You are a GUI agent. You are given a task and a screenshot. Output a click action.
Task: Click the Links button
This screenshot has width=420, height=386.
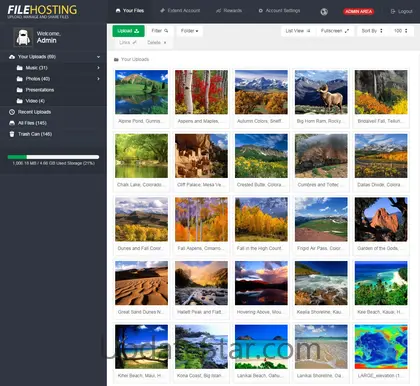[x=128, y=43]
